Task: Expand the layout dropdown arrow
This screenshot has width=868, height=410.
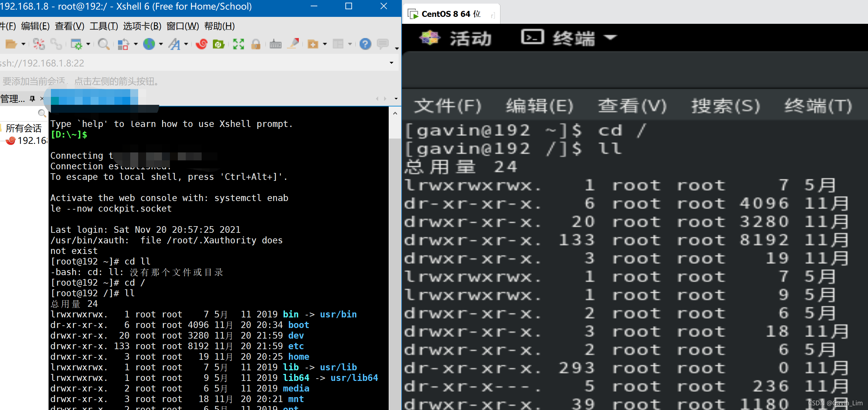Action: click(350, 44)
